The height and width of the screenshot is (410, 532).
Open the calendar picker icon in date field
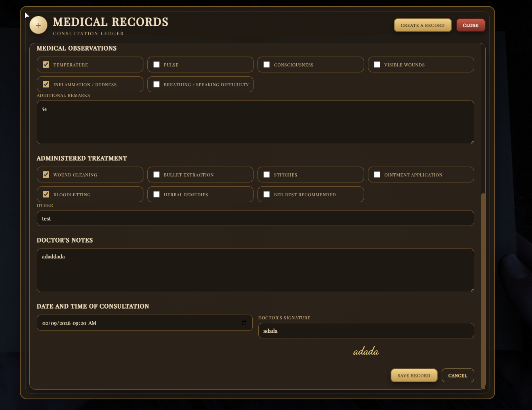pyautogui.click(x=244, y=323)
